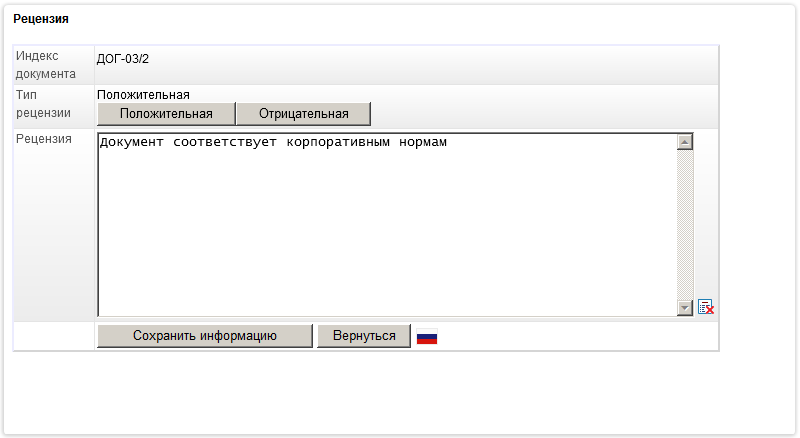Click the 'Вернуться' button

tap(364, 336)
